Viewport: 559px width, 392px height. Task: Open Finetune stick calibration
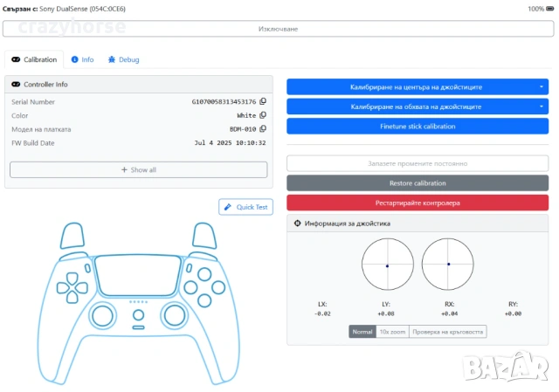pos(418,126)
